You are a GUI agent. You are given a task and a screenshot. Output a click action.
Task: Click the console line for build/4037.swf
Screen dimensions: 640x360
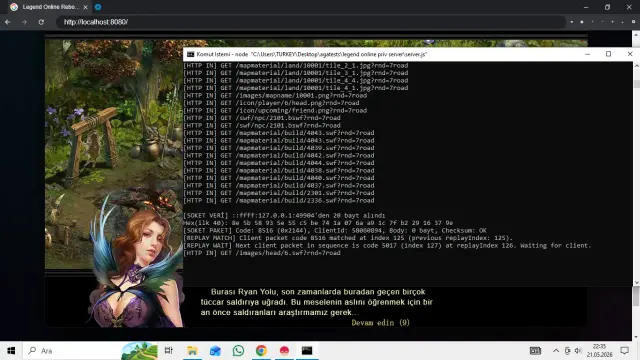coord(279,186)
